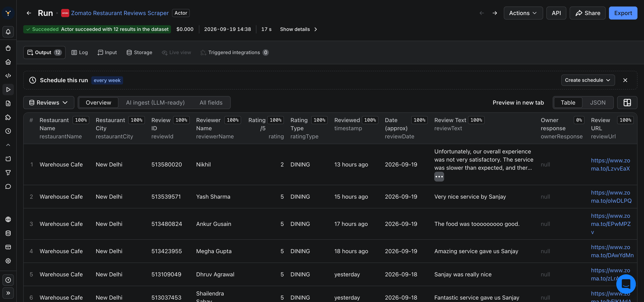Select the All fields view
Viewport: 644px width, 302px height.
pos(211,103)
